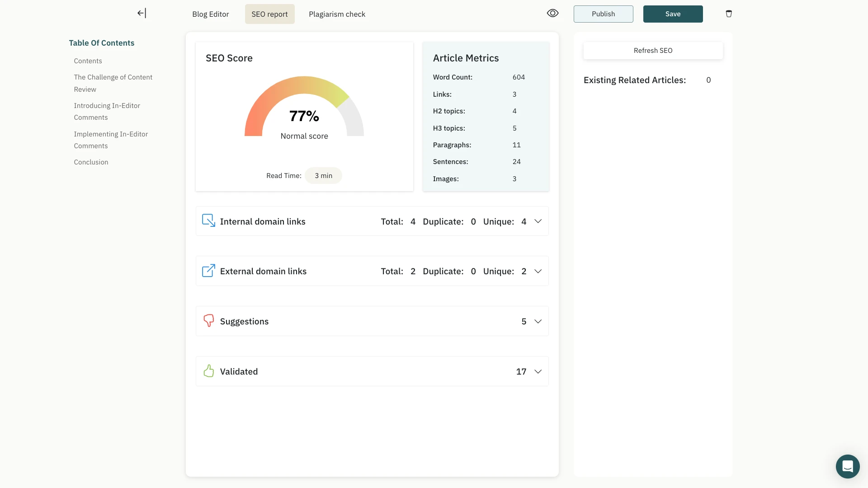Click the Internal domain links arrow icon
The width and height of the screenshot is (868, 488).
(x=208, y=221)
